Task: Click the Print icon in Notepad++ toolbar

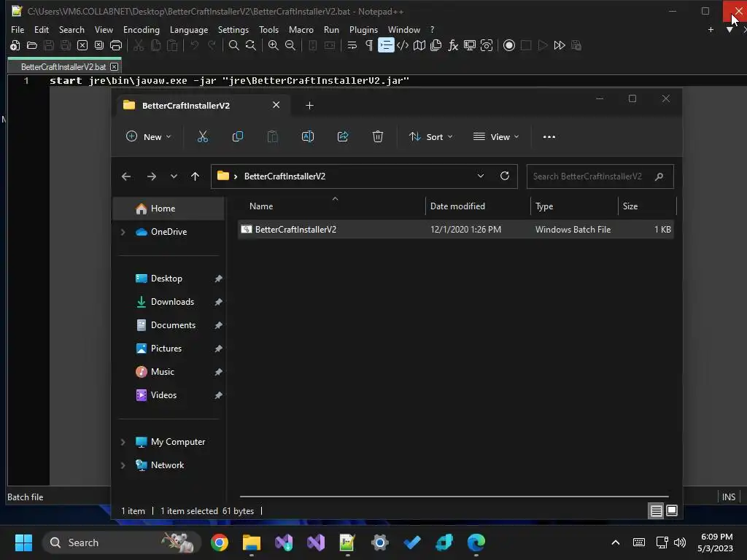Action: [116, 45]
